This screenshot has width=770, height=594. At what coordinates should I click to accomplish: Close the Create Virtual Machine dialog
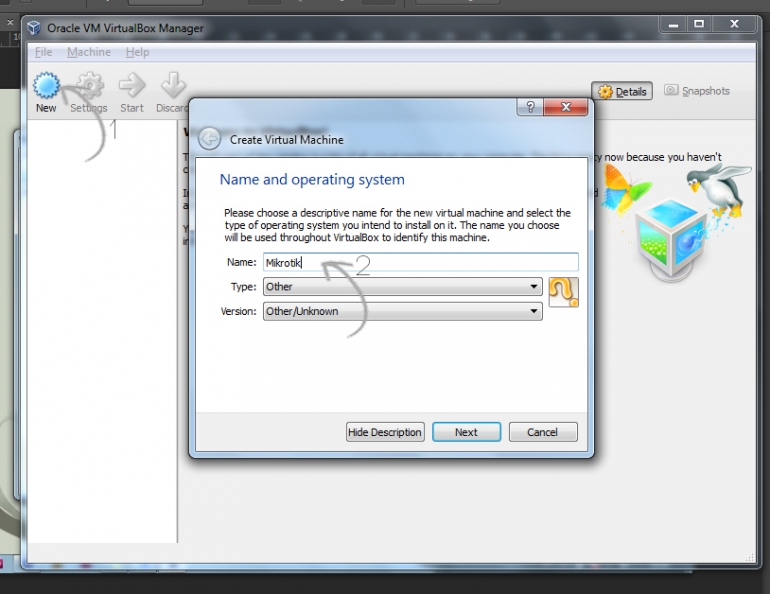pos(566,107)
